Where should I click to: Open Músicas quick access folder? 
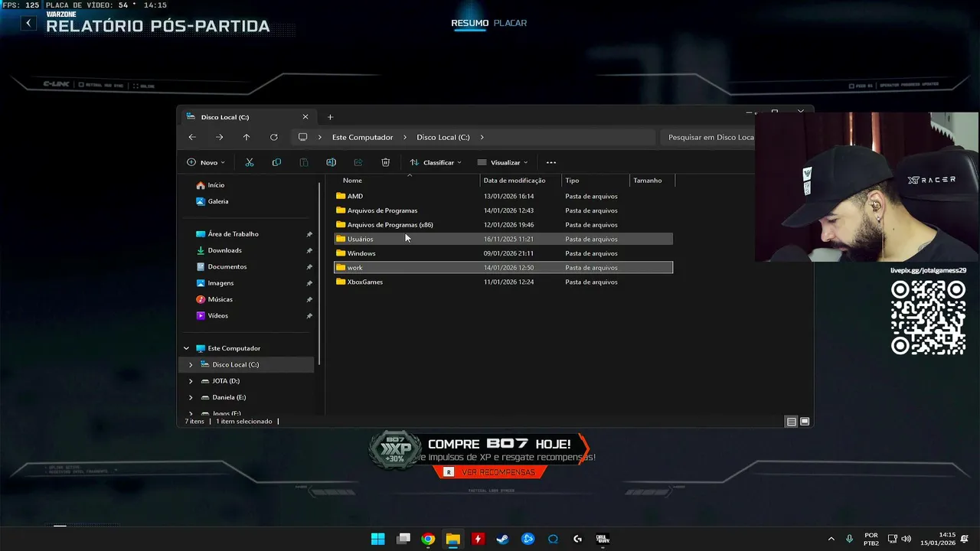[x=220, y=299]
